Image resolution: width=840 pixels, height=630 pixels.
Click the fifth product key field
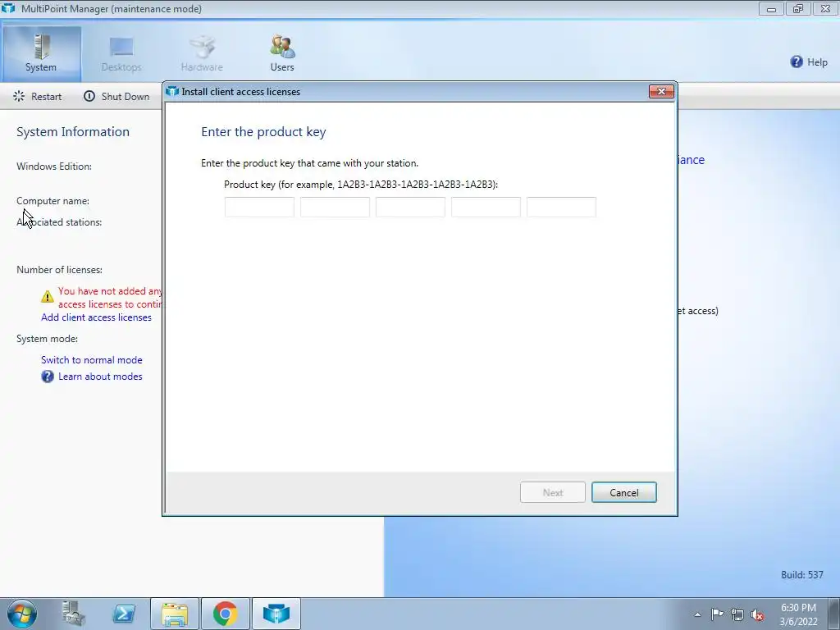(561, 207)
